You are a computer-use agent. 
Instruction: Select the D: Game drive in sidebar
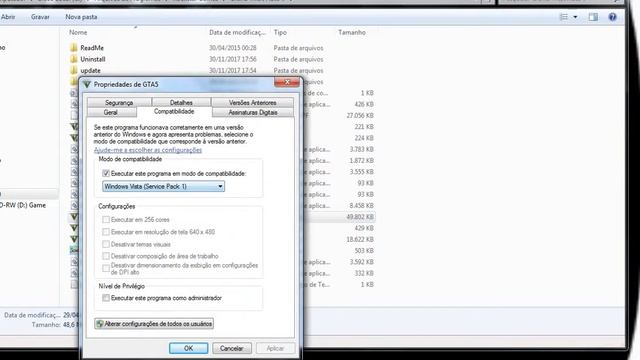[23, 205]
